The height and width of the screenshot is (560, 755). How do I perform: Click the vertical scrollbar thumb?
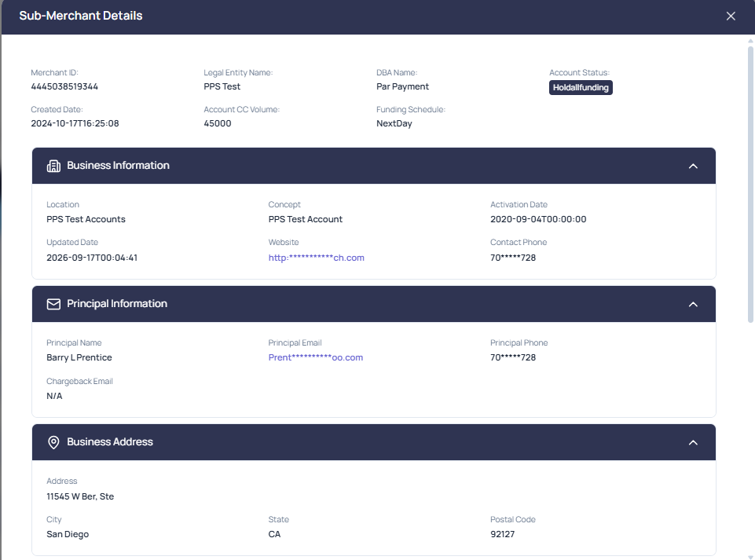coord(750,183)
